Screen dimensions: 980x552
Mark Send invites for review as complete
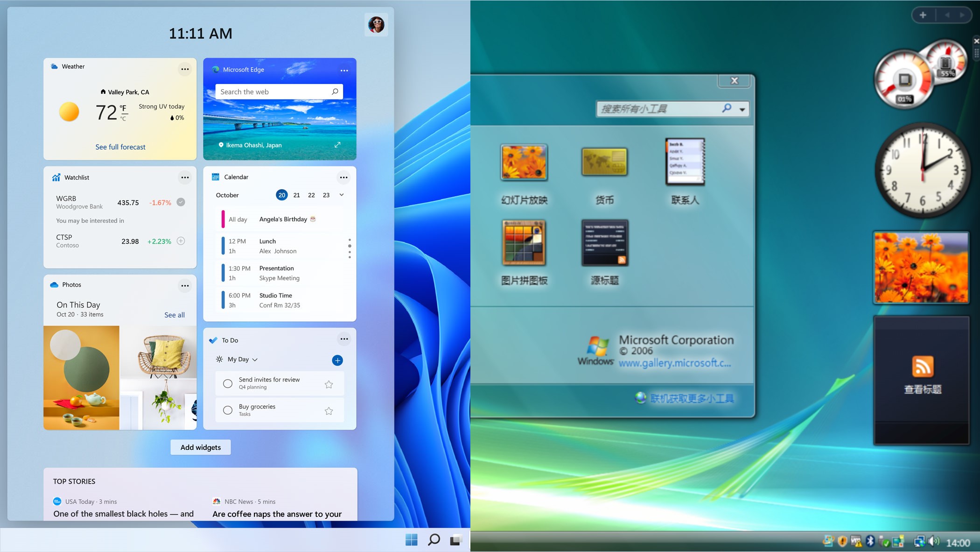tap(228, 383)
